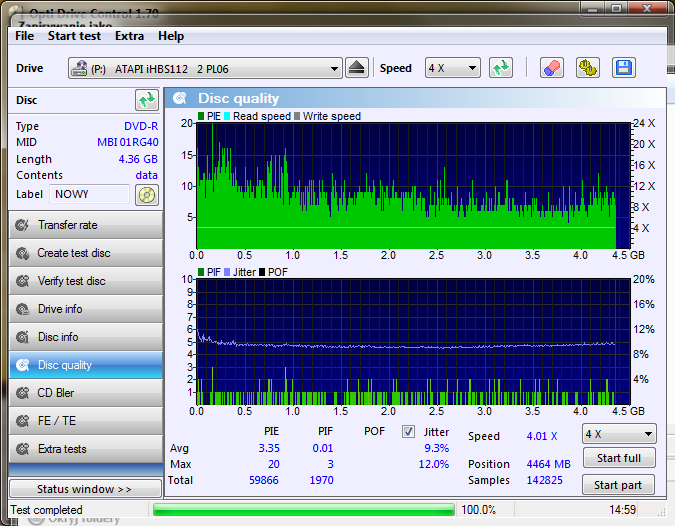This screenshot has width=675, height=526.
Task: Click the Disc quality sidebar icon
Action: click(x=22, y=365)
